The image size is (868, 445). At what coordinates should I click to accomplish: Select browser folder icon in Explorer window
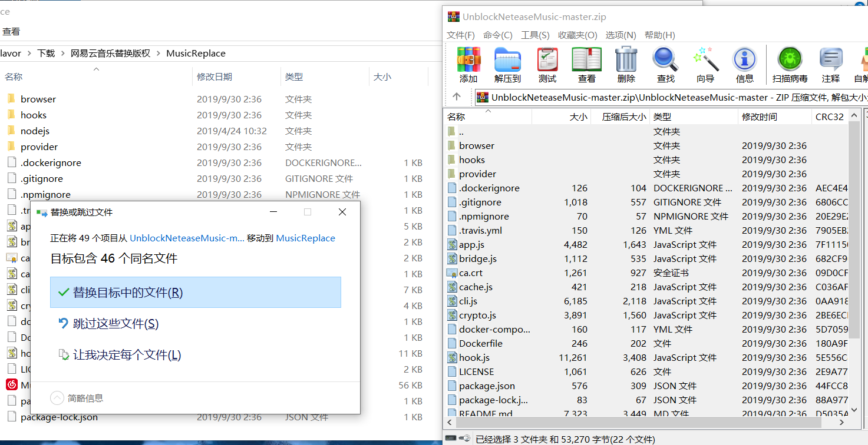[11, 99]
